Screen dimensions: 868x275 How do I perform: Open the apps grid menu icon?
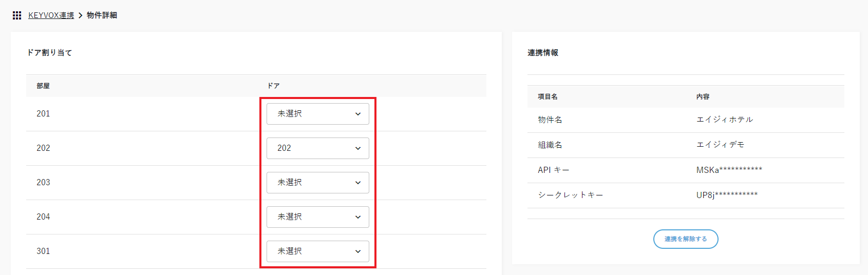tap(17, 15)
